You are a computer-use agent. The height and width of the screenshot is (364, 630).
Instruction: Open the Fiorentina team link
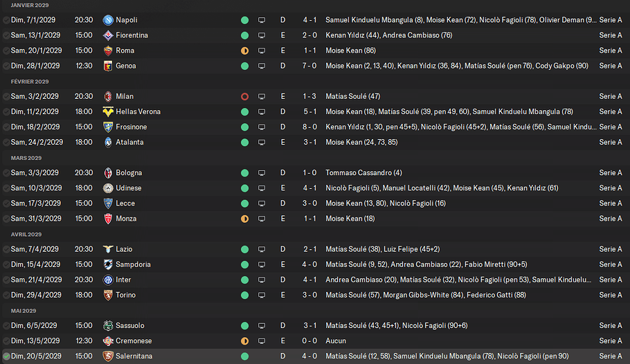[x=132, y=35]
